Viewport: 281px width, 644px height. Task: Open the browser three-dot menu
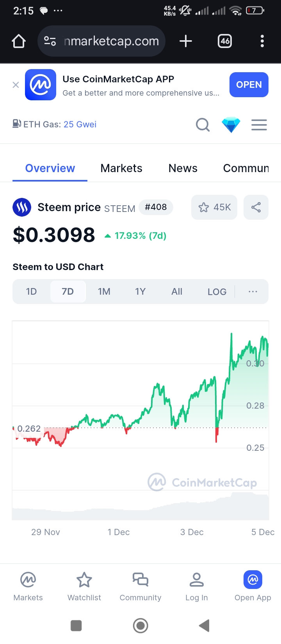262,41
